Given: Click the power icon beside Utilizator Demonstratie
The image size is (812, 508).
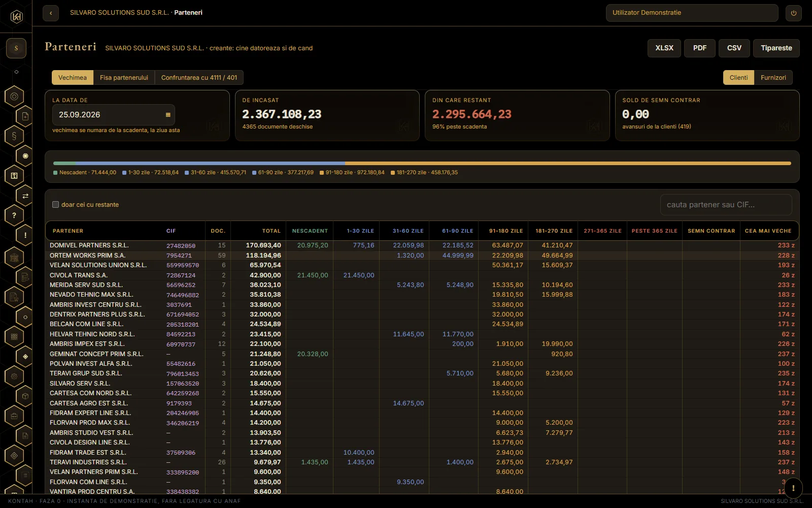Looking at the screenshot, I should (x=794, y=13).
